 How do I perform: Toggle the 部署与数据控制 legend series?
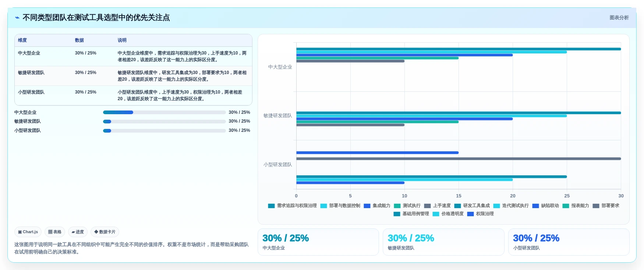point(340,206)
